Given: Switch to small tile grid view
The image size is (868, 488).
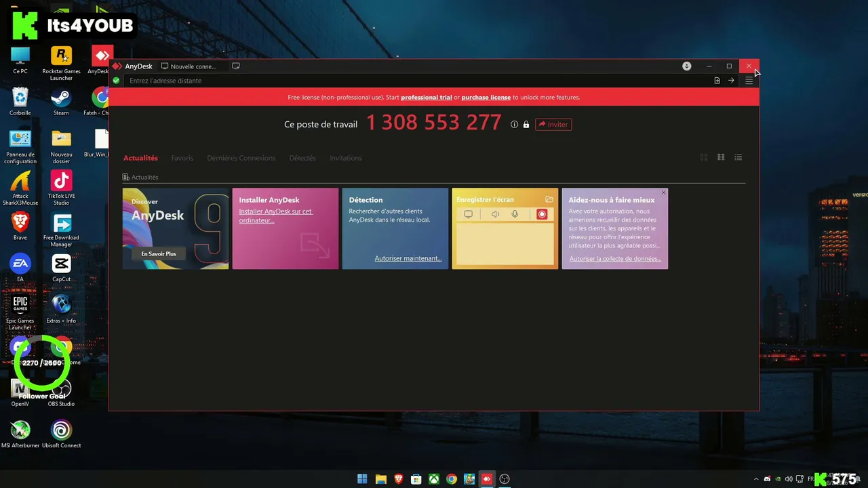Looking at the screenshot, I should [x=721, y=157].
